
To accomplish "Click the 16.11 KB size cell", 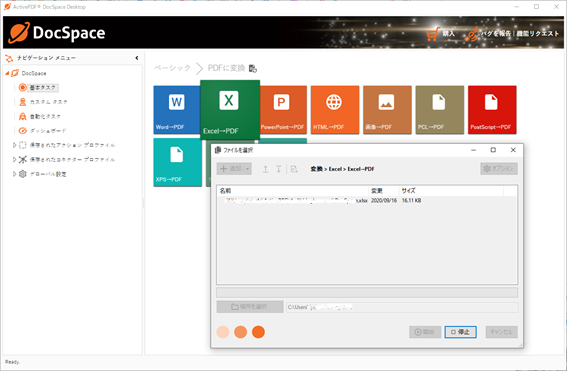I will [412, 200].
